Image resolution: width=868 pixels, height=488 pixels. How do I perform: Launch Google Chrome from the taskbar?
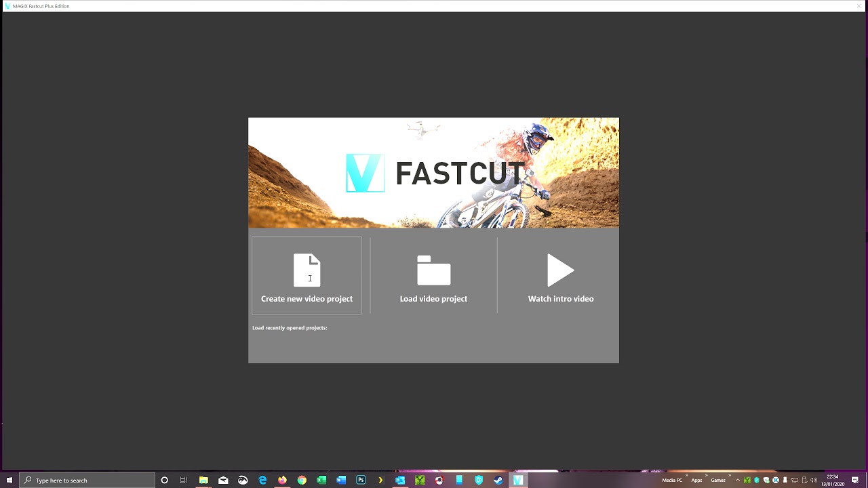(x=302, y=480)
